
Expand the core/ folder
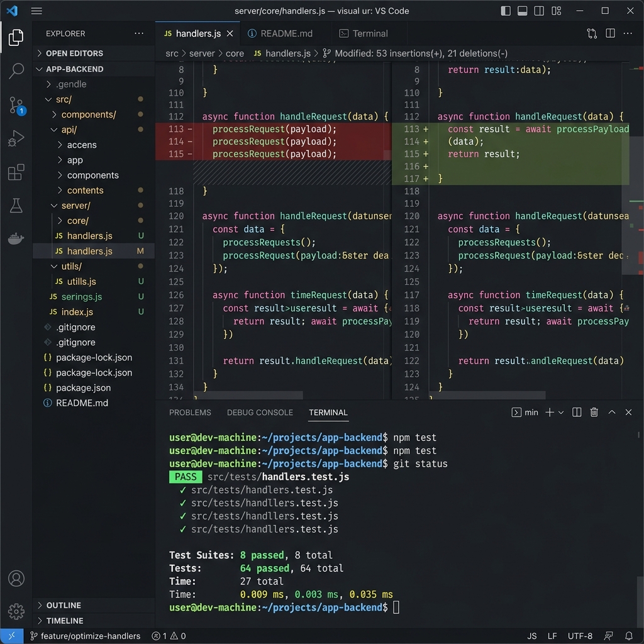94,221
